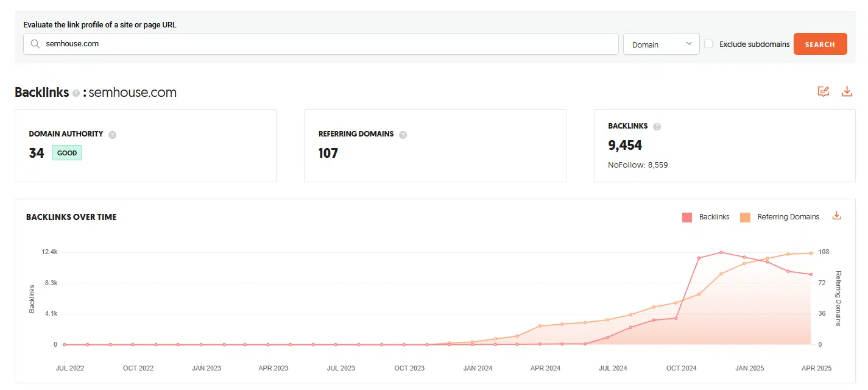Toggle the Referring Domains legend color swatch
Viewport: 868px width, 390px height.
(745, 217)
